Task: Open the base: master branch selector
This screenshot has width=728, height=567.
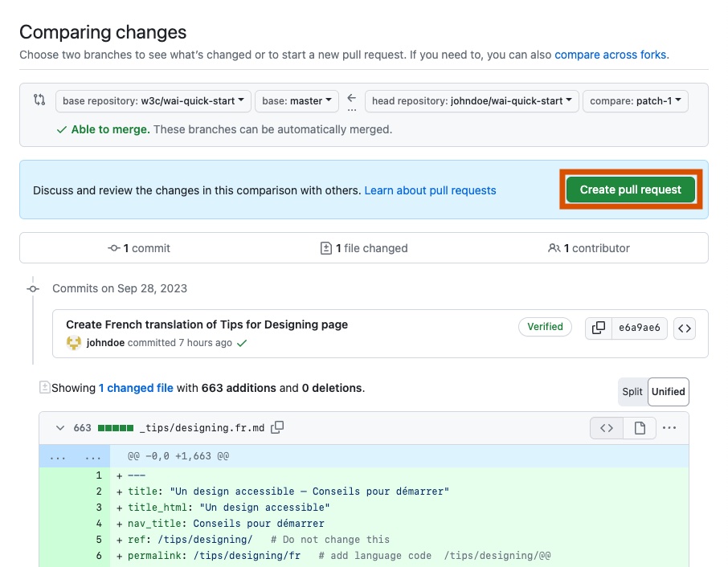Action: pyautogui.click(x=297, y=100)
